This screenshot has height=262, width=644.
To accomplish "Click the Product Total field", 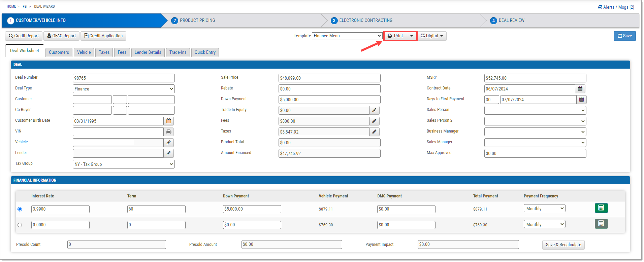I will [329, 143].
